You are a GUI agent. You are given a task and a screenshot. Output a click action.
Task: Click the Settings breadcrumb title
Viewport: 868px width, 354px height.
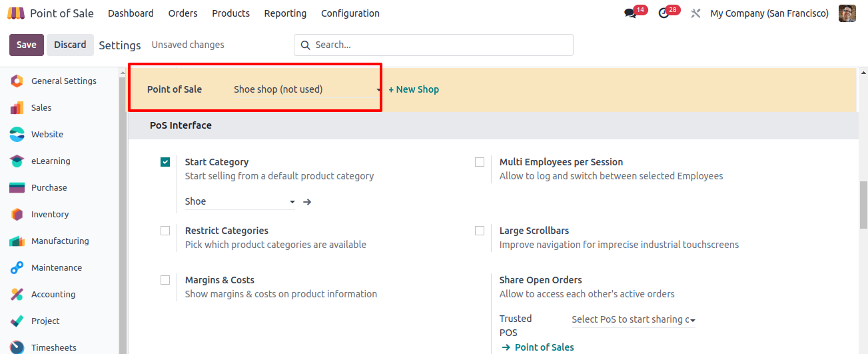point(120,45)
